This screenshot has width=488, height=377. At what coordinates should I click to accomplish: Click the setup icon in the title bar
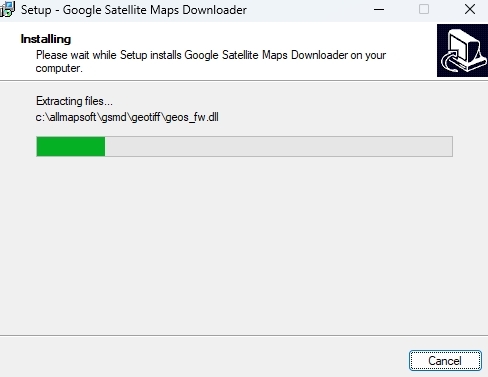pyautogui.click(x=7, y=9)
